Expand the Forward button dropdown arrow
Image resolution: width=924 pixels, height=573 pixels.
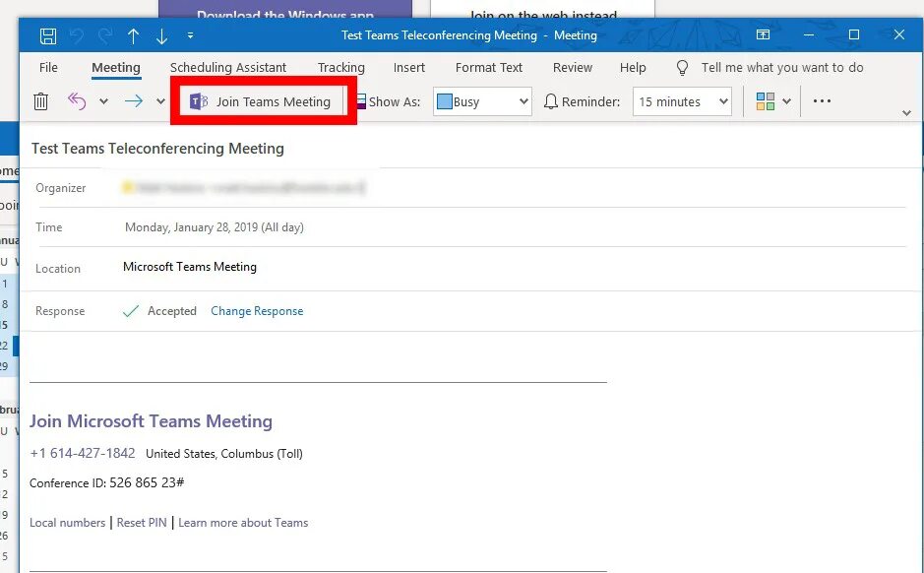coord(160,100)
